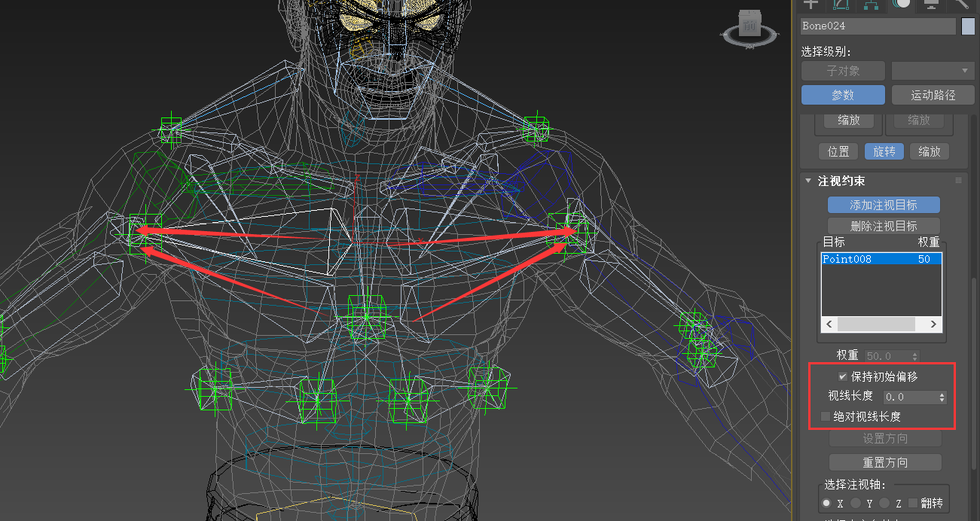Select the 参数 button
Viewport: 980px width, 521px height.
843,95
